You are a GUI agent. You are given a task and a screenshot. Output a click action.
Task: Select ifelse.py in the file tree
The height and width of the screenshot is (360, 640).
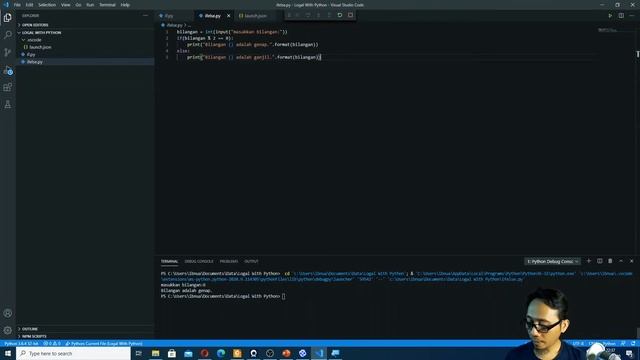[x=85, y=62]
